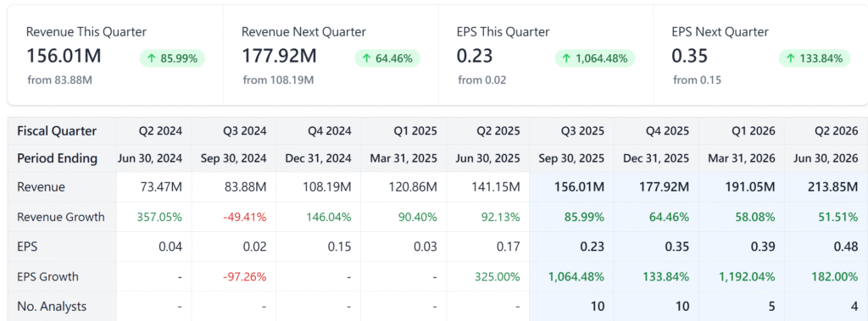Open the EPS Next Quarter card
The image size is (868, 321).
click(760, 55)
